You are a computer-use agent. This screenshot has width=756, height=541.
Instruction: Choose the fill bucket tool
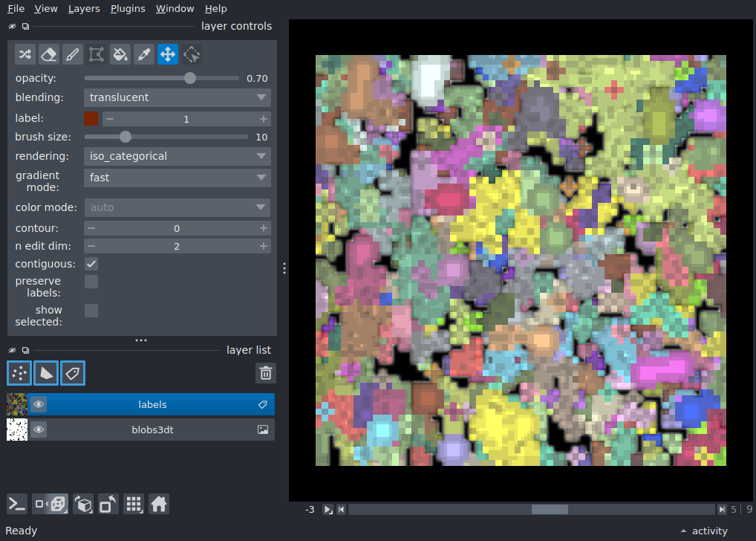120,54
